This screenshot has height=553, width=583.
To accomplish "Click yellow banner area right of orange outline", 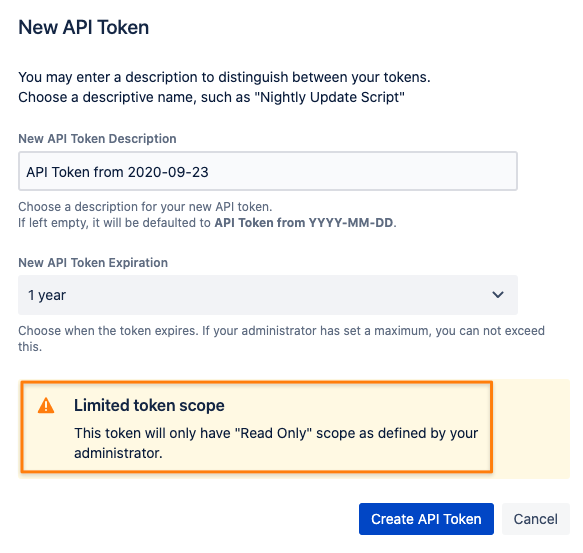I will click(x=532, y=428).
